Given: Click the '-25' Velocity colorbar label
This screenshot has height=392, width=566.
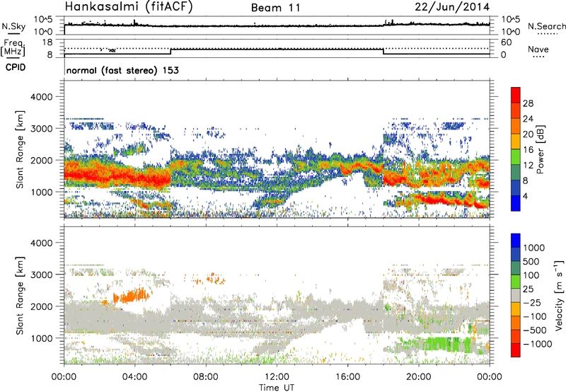Looking at the screenshot, I should 532,302.
